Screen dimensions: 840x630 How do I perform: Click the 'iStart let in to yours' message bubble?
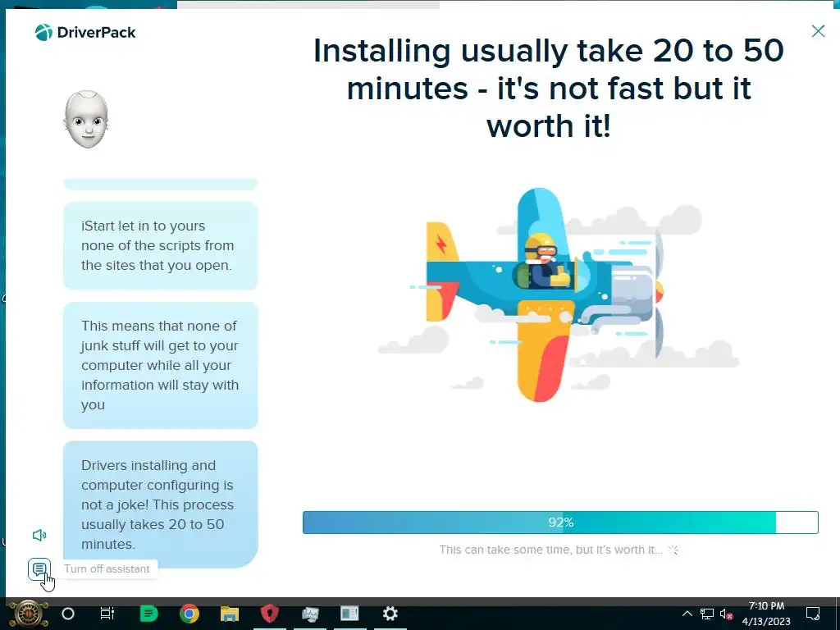160,245
